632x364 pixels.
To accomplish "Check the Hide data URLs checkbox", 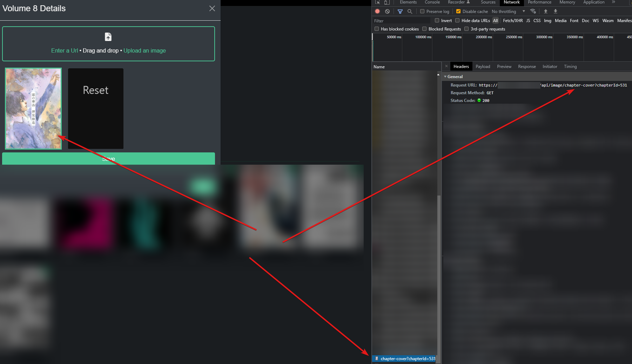I will (x=457, y=20).
